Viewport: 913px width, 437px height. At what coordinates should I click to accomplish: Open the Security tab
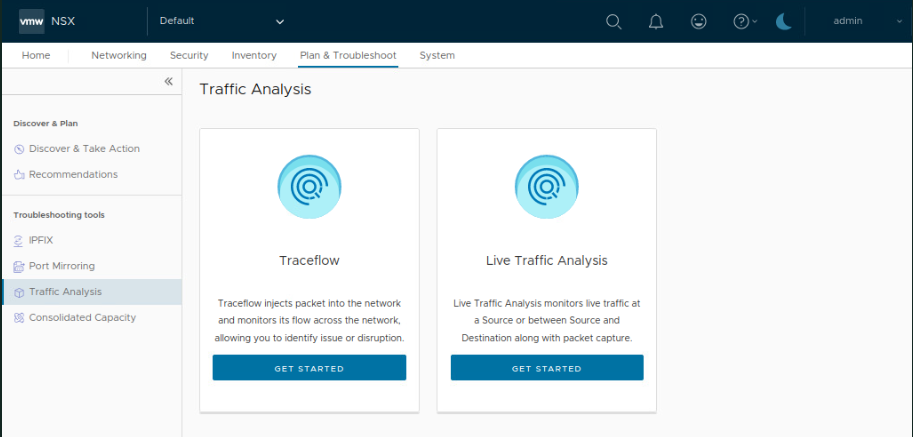coord(189,56)
